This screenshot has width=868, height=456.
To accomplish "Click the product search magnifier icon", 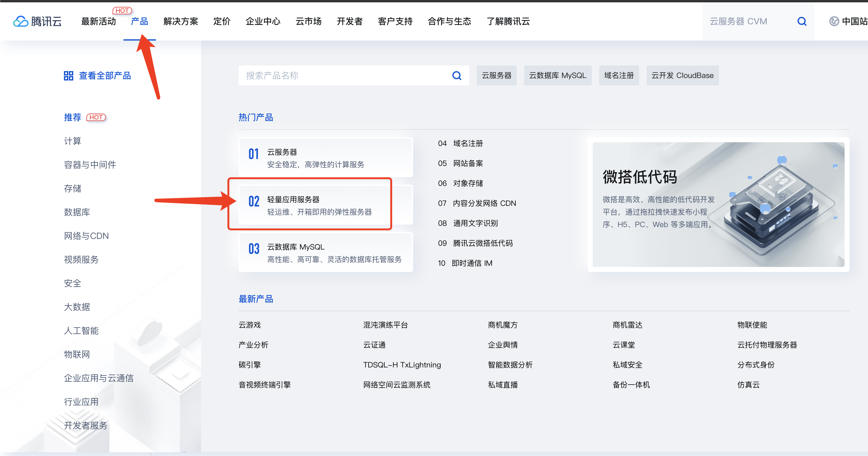I will coord(456,75).
